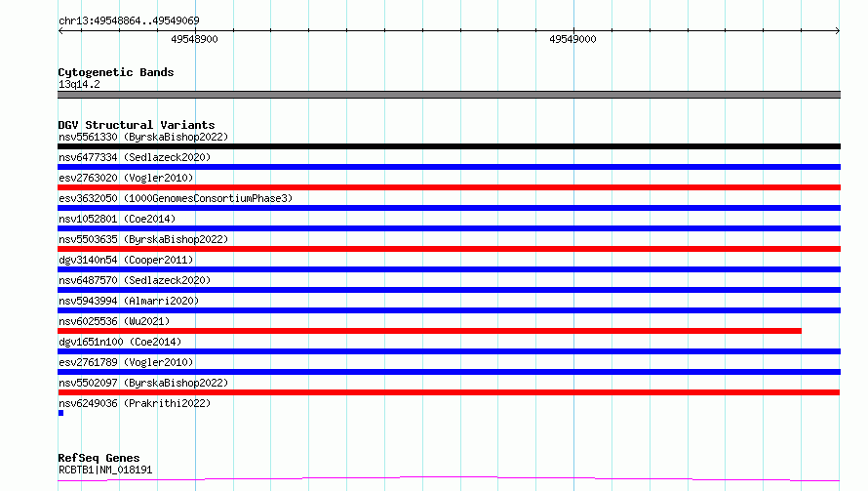Click the 49548900 ruler position label
This screenshot has height=491, width=868.
194,39
